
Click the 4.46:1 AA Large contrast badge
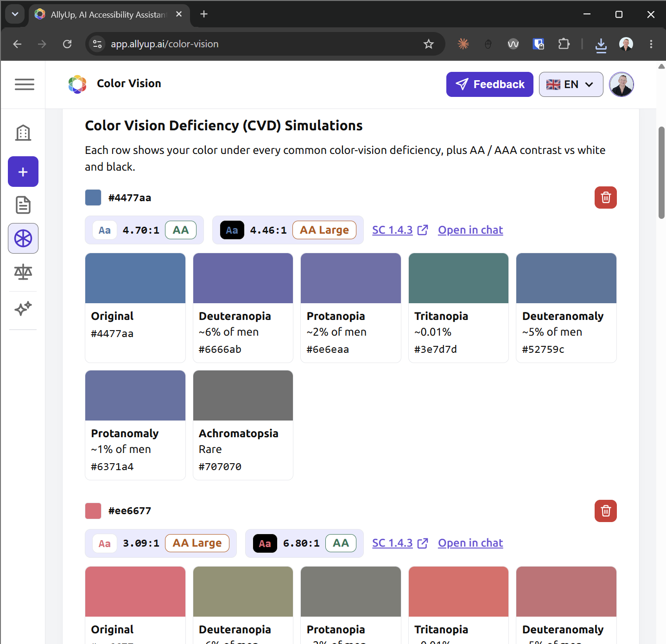288,230
